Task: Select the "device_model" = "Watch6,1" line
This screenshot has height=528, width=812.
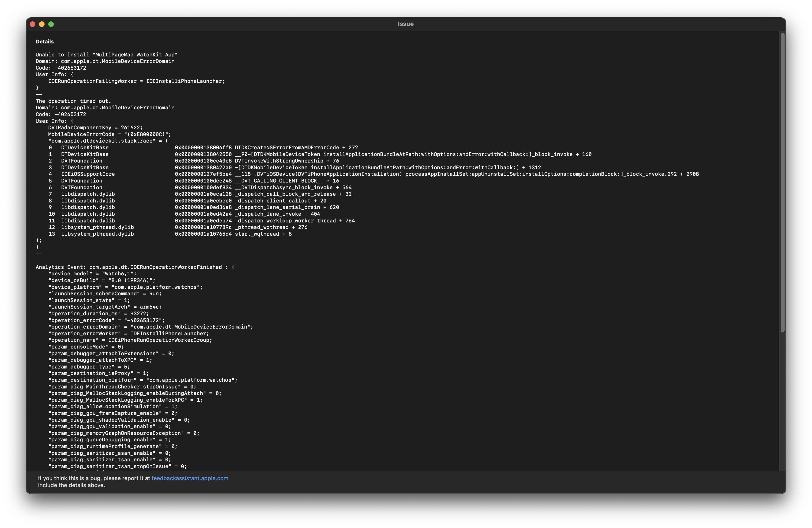Action: point(92,274)
